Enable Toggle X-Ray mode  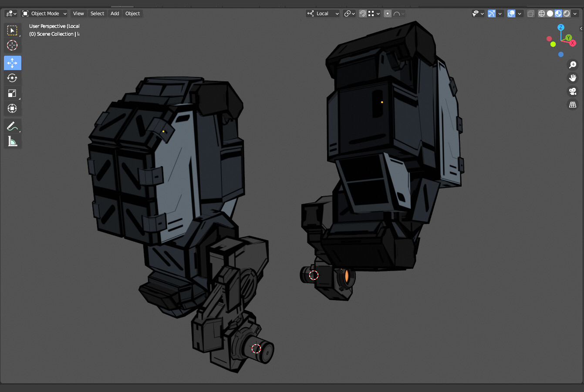[x=530, y=13]
